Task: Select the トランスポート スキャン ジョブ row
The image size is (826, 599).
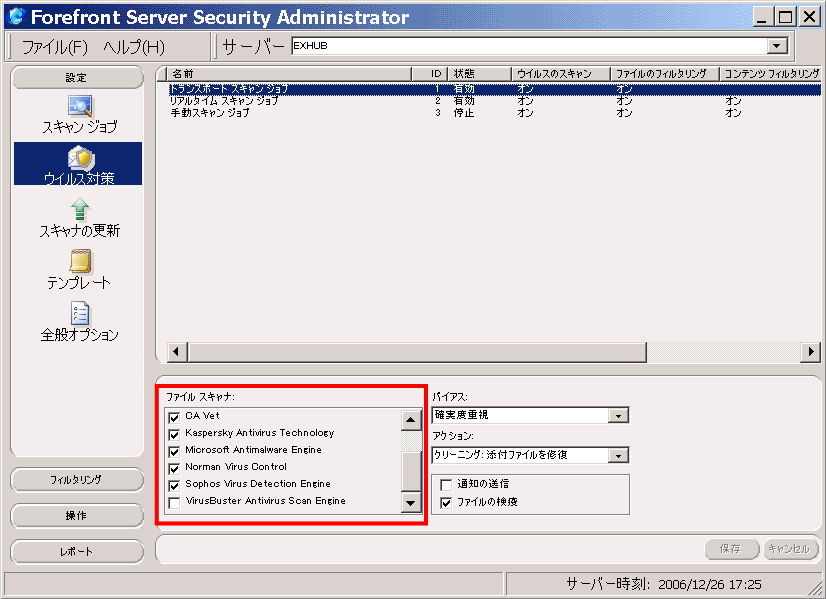Action: click(494, 89)
